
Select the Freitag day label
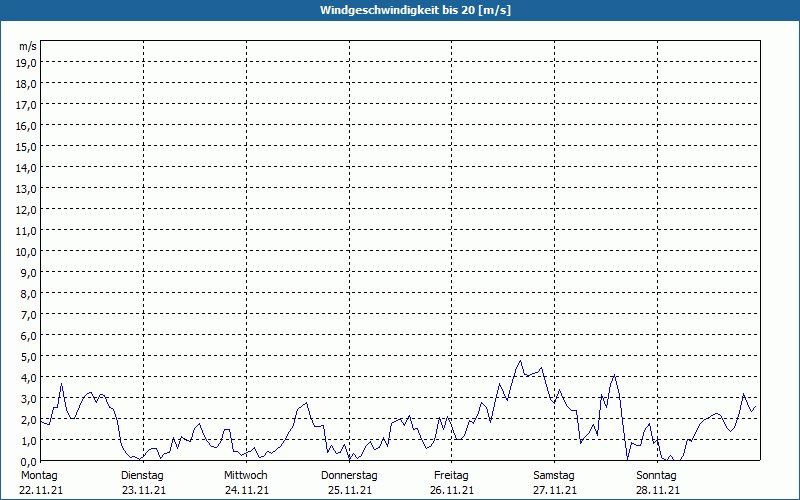[x=452, y=475]
